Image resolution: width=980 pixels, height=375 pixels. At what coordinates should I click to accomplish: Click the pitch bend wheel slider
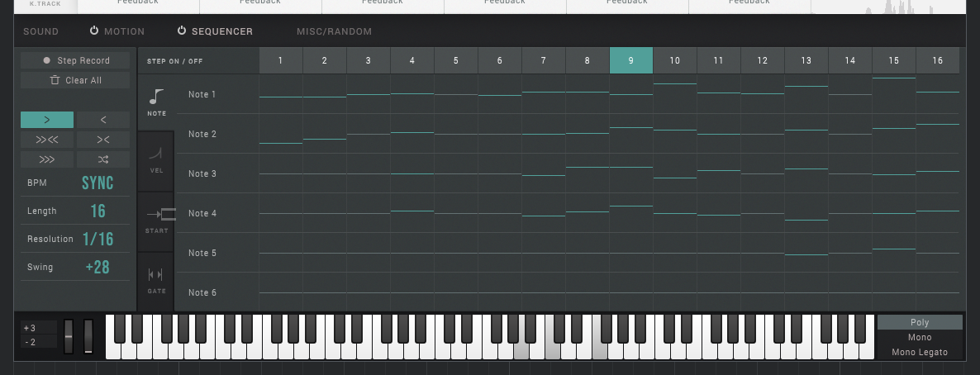pyautogui.click(x=69, y=336)
